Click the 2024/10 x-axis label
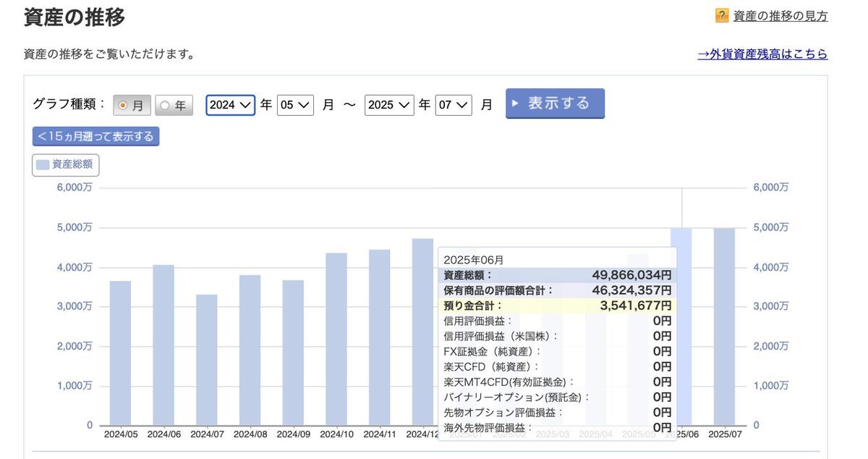Viewport: 868px width, 459px height. coord(336,434)
